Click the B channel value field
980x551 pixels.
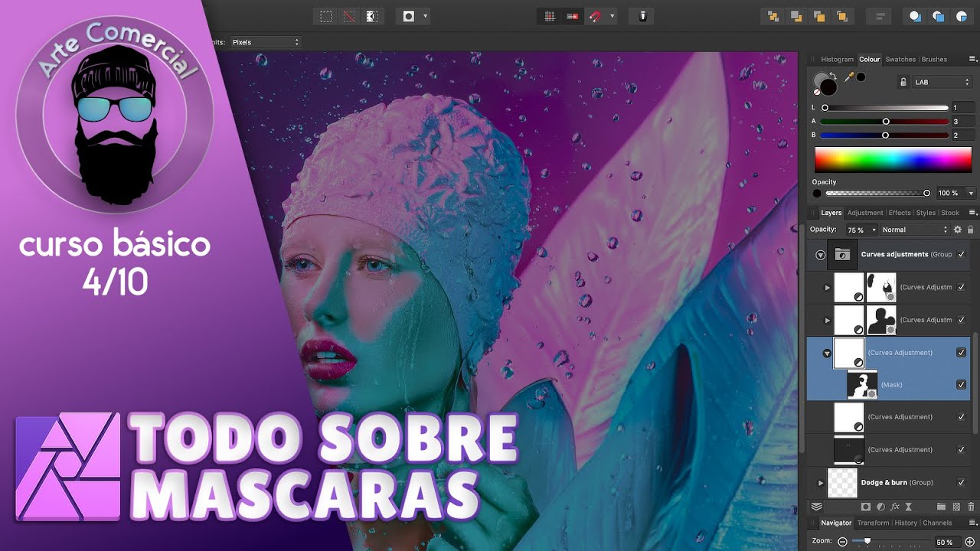tap(963, 135)
